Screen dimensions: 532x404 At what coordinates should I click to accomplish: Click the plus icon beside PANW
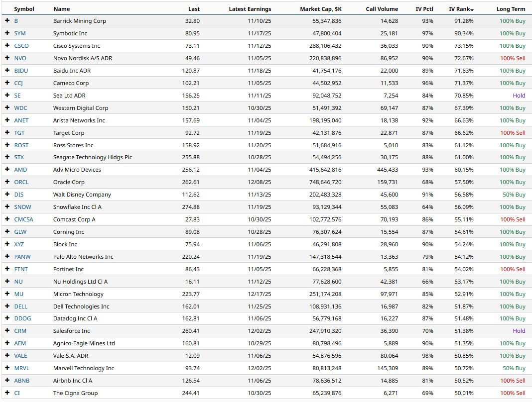[7, 256]
